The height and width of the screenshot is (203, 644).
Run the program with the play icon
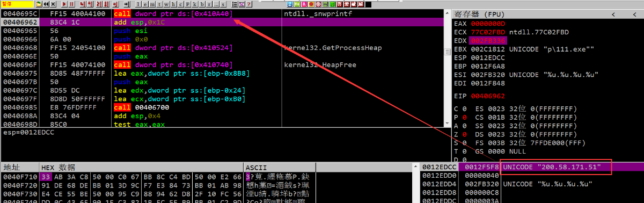click(x=64, y=4)
